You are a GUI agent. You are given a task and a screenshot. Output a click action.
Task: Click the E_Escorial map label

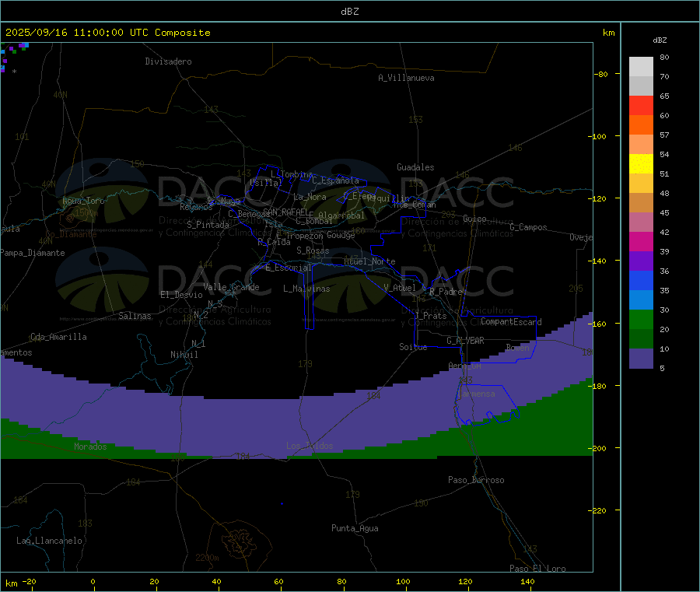coord(288,268)
